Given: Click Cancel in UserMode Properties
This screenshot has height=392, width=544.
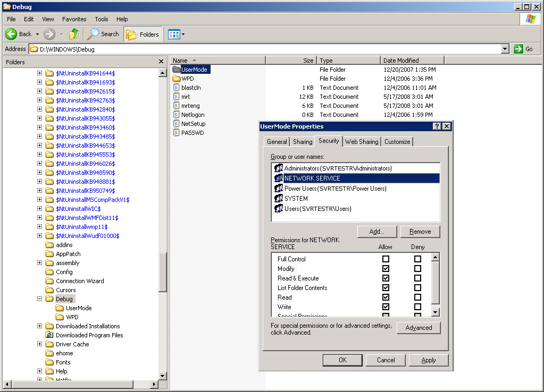Looking at the screenshot, I should [386, 360].
